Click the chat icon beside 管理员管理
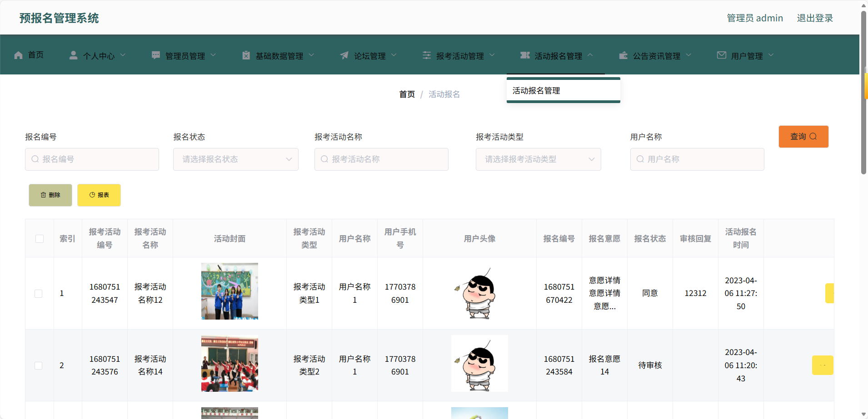The width and height of the screenshot is (868, 419). (x=156, y=55)
